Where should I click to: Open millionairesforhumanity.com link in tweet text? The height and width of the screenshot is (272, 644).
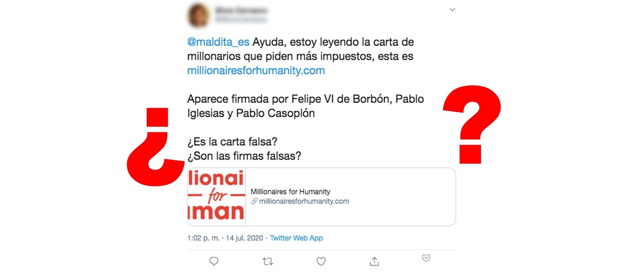coord(256,71)
